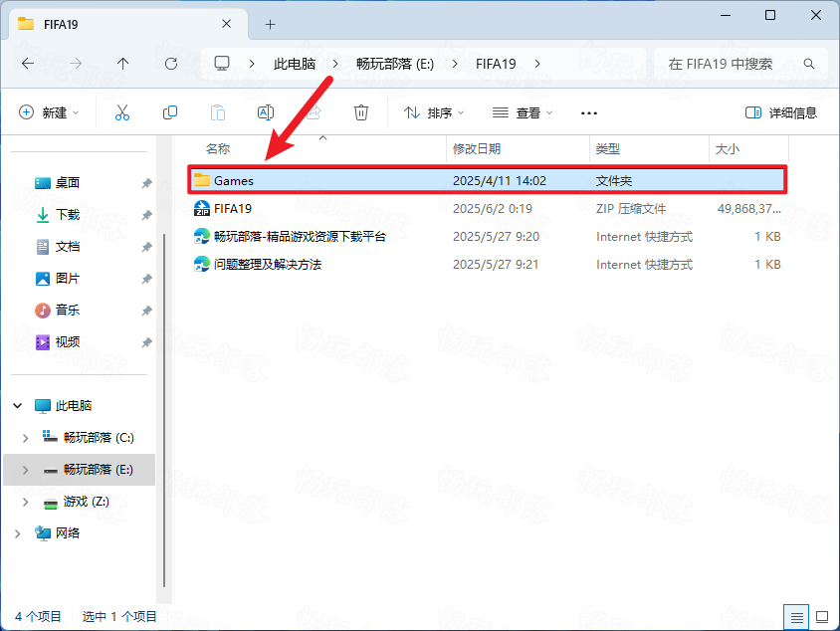
Task: Expand 畅玩部落 (E:) drive node
Action: [x=25, y=470]
